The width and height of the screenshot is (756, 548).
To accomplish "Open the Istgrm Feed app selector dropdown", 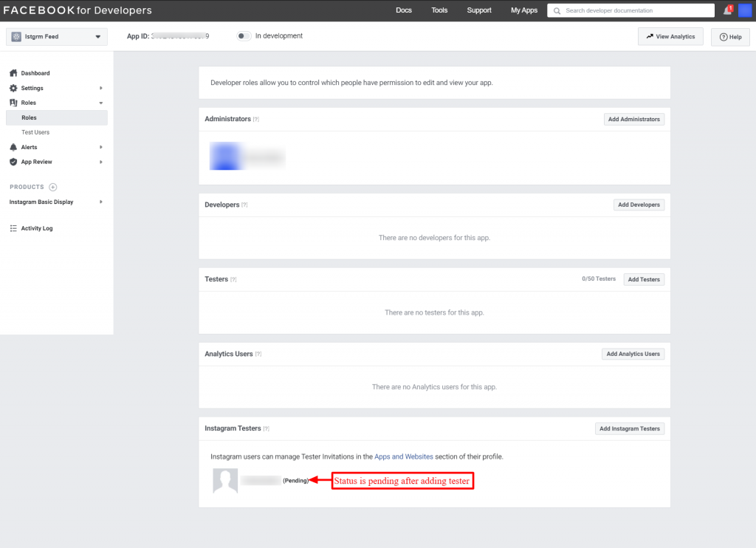I will point(57,37).
